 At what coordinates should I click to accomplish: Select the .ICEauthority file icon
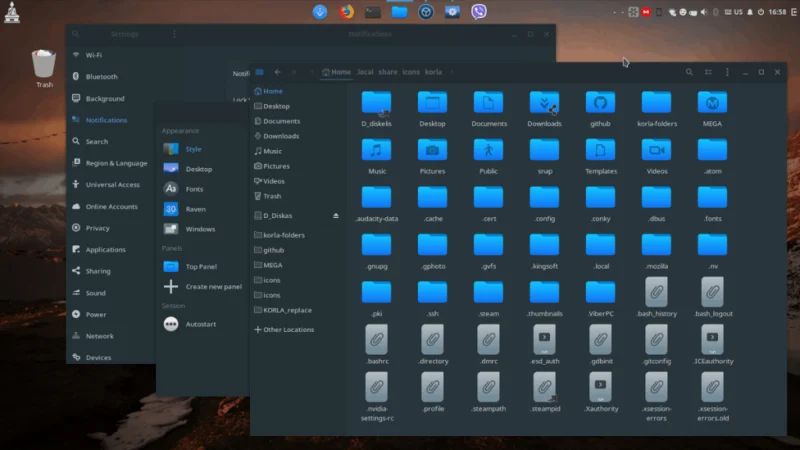click(712, 340)
